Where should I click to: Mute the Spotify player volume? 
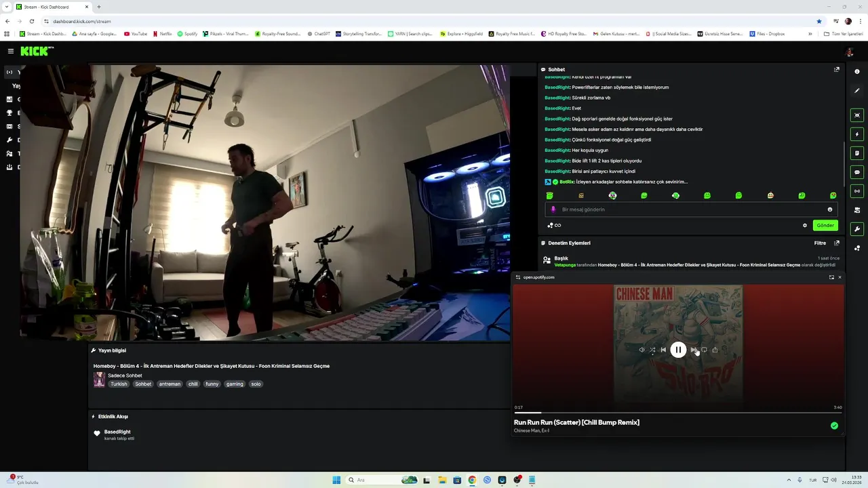[x=642, y=350]
